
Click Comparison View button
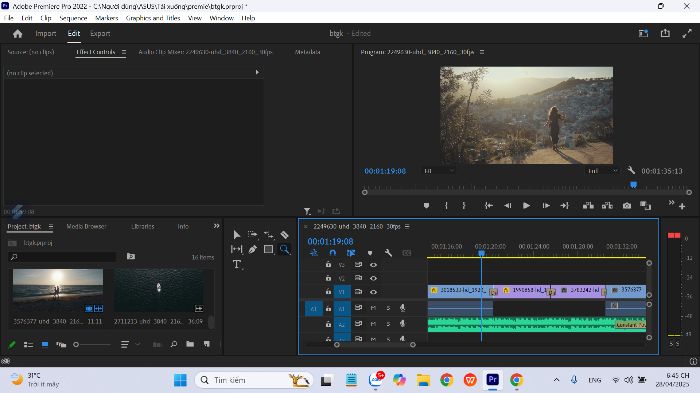(x=646, y=205)
